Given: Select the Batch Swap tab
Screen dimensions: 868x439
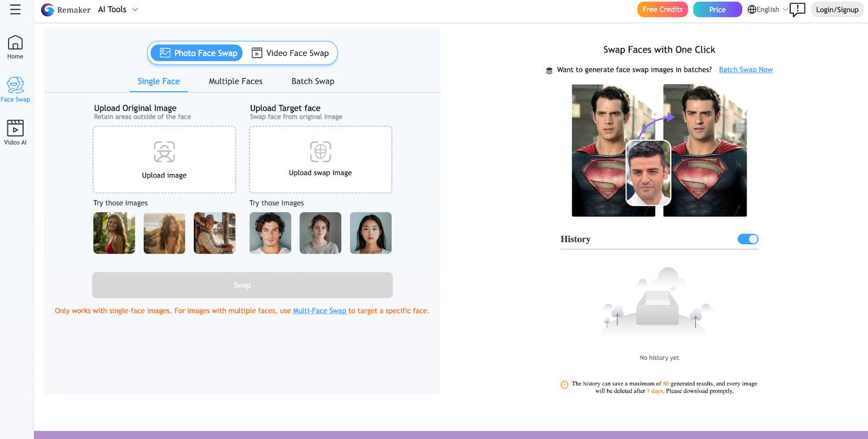Looking at the screenshot, I should tap(313, 81).
